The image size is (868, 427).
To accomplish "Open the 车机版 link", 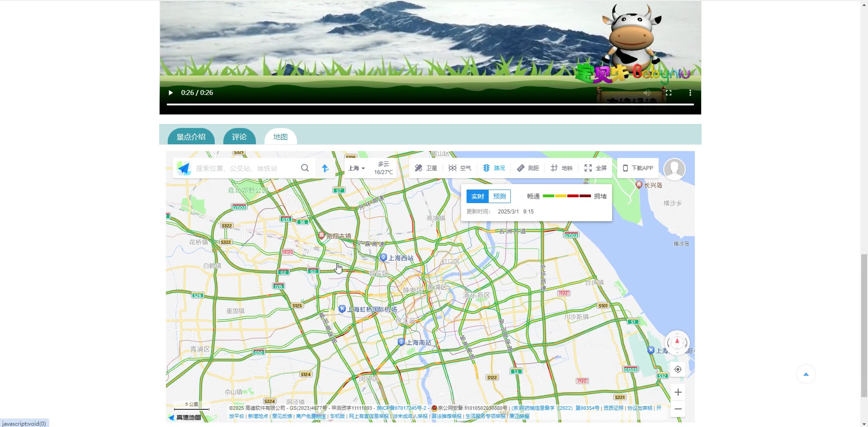I will click(337, 416).
